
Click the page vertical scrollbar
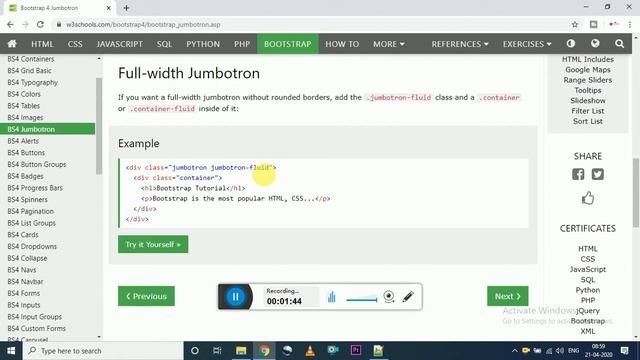[636, 192]
